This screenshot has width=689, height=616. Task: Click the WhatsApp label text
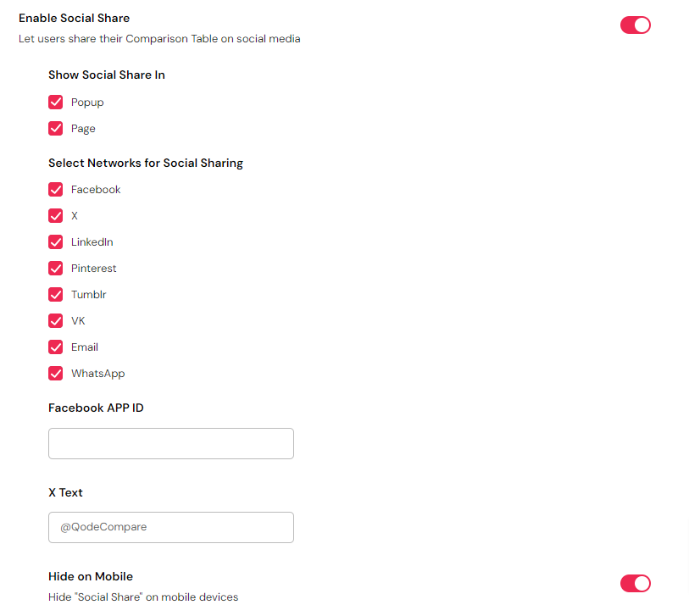(97, 374)
